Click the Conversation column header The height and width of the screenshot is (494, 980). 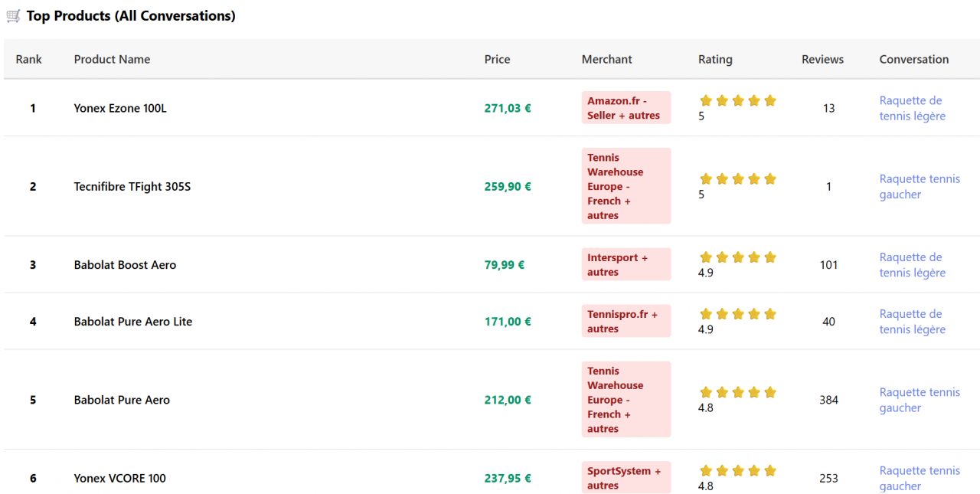[914, 59]
